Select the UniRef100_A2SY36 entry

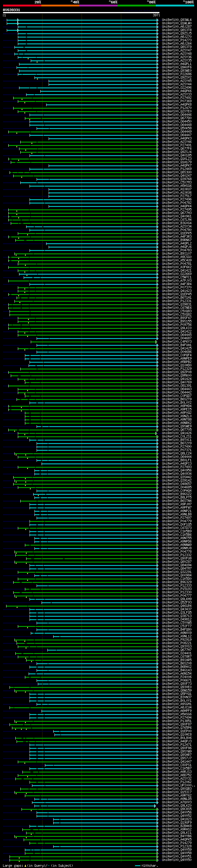177,57
